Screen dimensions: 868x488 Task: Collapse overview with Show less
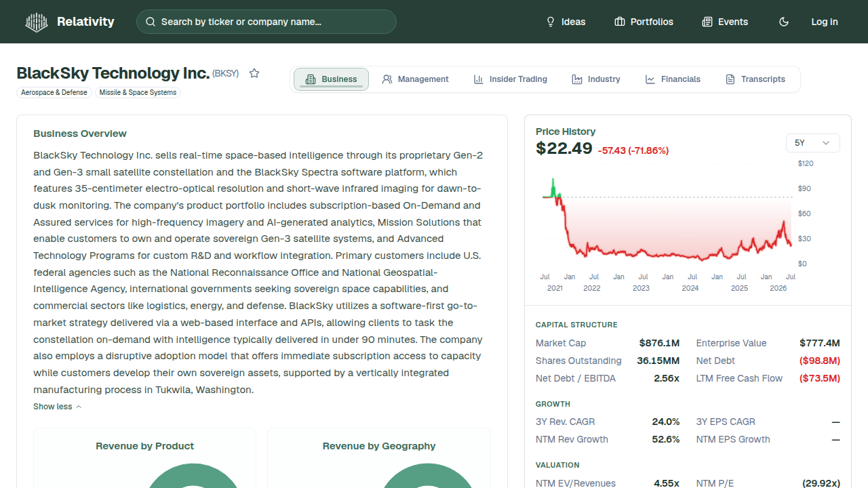click(x=58, y=407)
